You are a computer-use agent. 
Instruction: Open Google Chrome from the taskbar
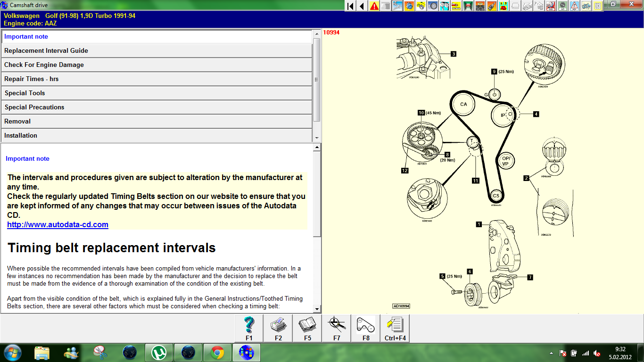pos(217,352)
